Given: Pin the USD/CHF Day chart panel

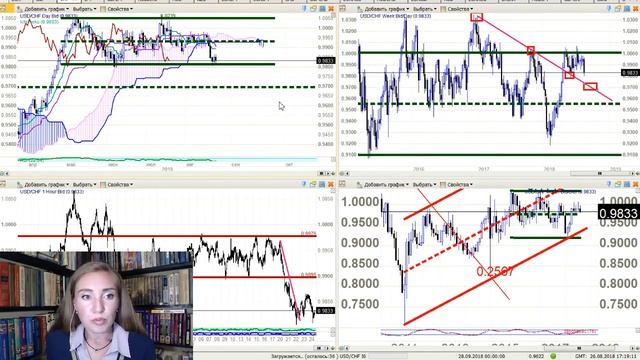Looking at the screenshot, I should 304,9.
